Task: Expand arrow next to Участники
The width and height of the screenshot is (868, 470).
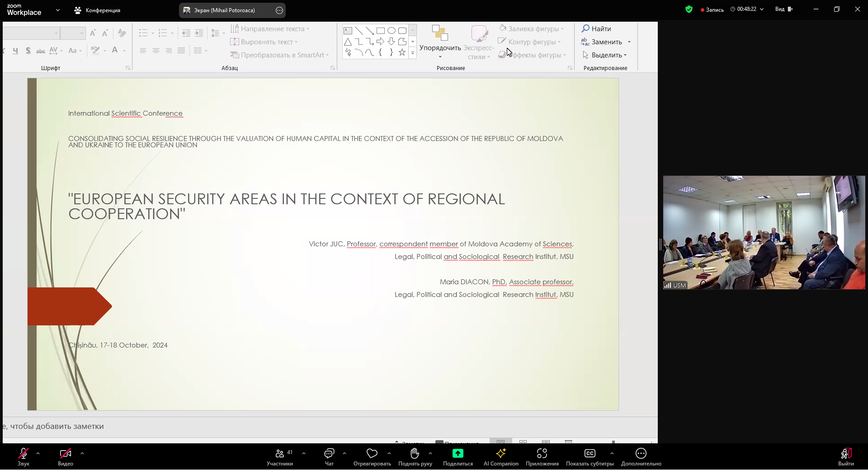Action: point(304,453)
